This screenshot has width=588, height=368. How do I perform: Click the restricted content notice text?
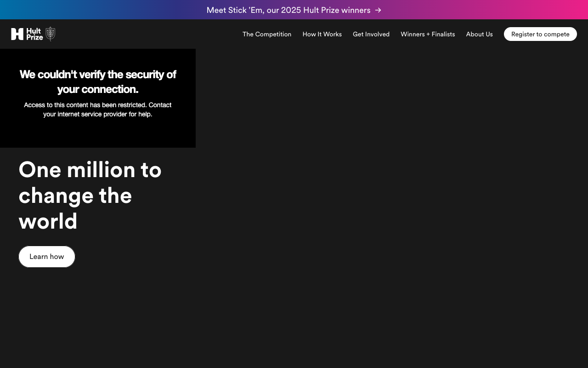pos(98,109)
